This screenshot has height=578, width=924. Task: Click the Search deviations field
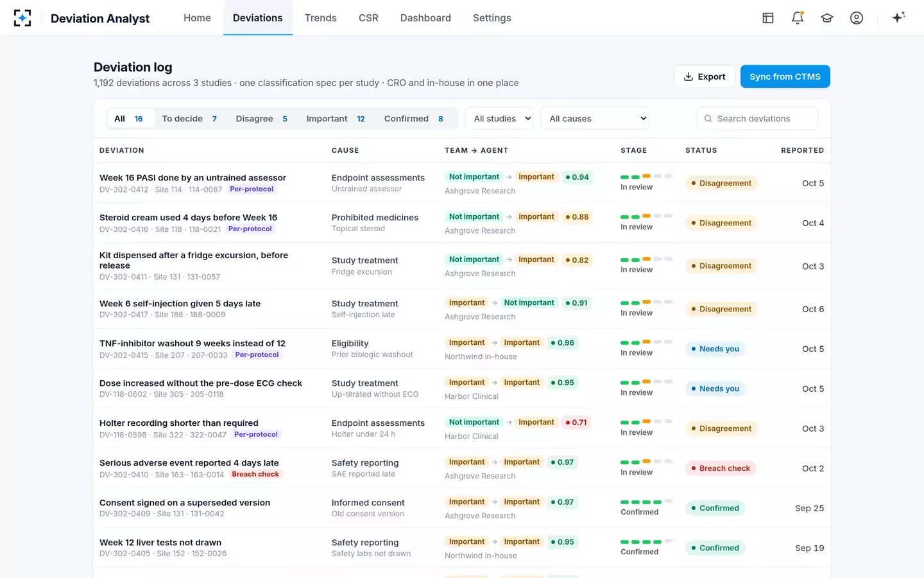point(757,119)
